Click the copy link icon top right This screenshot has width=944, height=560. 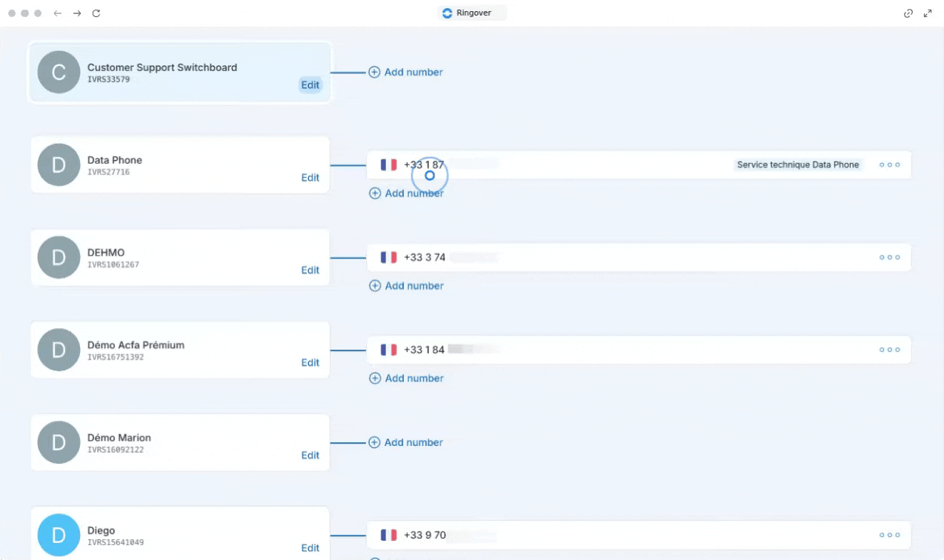(x=908, y=13)
